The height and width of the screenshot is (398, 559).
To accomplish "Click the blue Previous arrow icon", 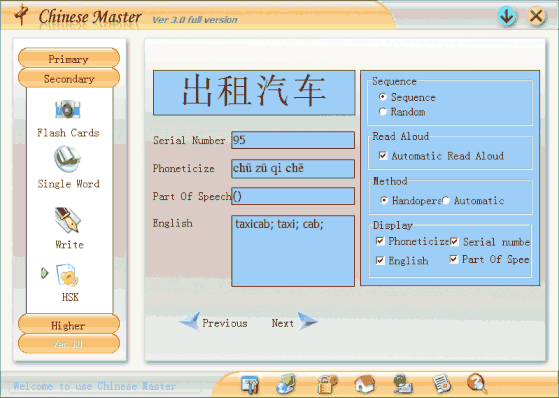I will 190,321.
